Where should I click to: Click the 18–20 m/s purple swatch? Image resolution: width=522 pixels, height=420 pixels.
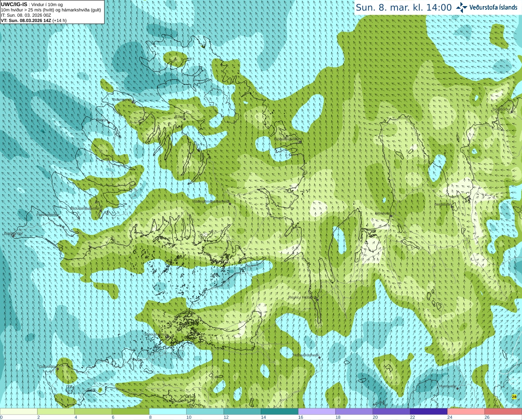(x=354, y=411)
